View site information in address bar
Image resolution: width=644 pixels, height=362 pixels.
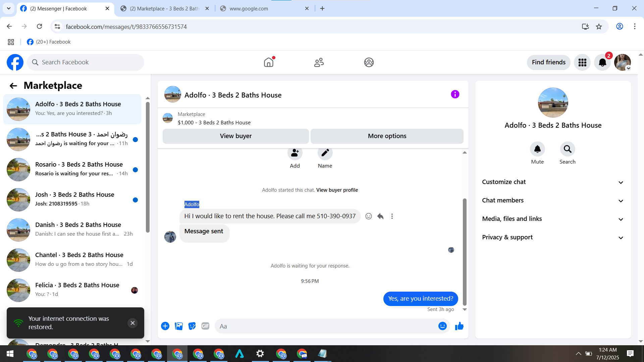(57, 26)
